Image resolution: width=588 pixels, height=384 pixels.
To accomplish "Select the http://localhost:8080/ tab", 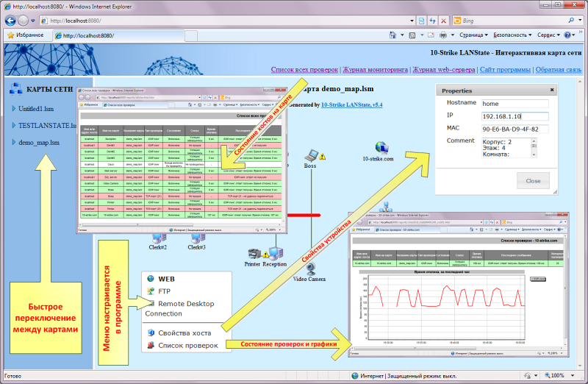I will (118, 35).
